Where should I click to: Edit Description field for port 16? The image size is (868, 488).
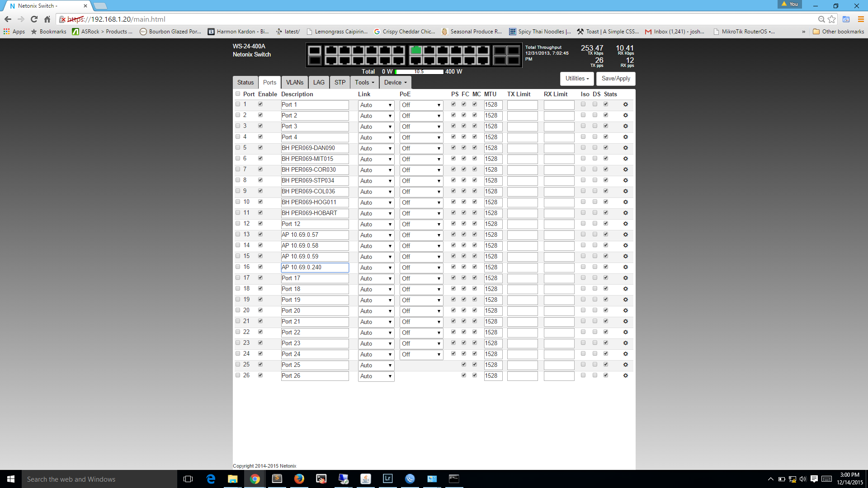[315, 267]
